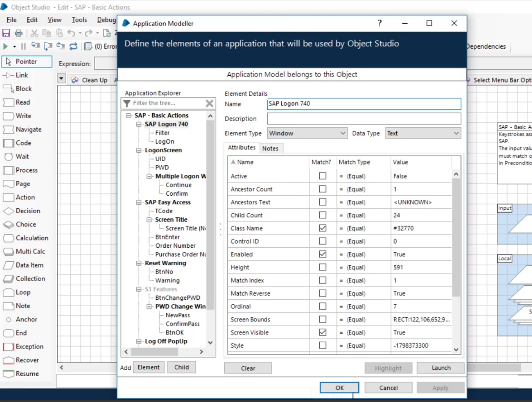Screen dimensions: 532x402
Task: Open the Tools menu
Action: tap(79, 20)
